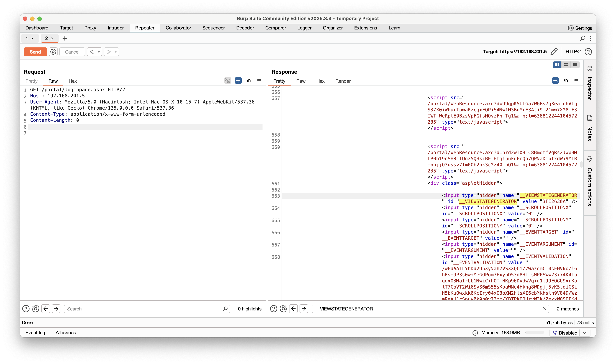Open Response pane hamburger menu

pos(576,81)
